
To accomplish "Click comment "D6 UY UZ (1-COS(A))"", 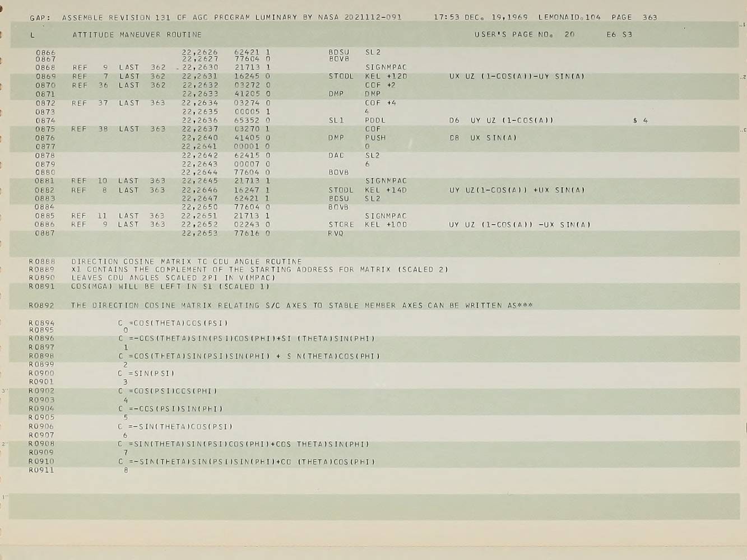I will point(501,120).
